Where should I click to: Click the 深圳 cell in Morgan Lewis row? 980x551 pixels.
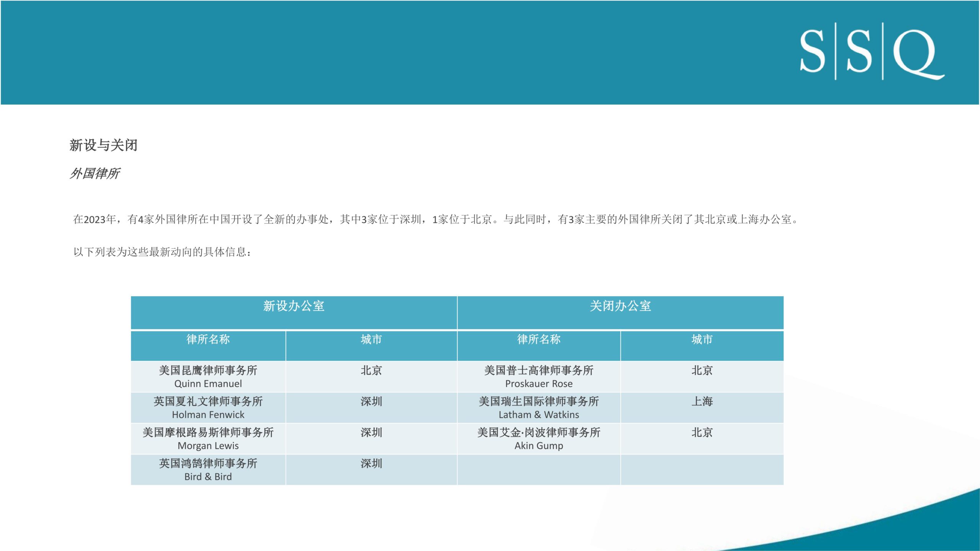(x=371, y=439)
